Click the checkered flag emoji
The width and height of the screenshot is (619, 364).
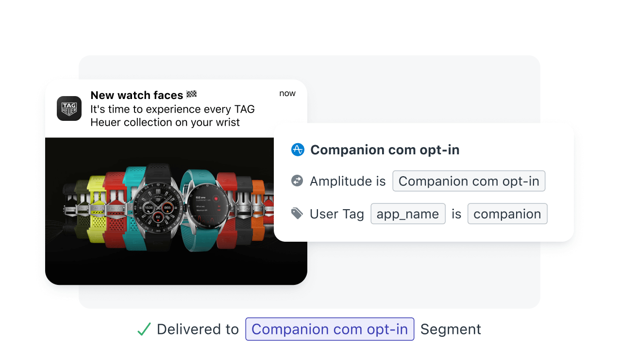tap(192, 95)
